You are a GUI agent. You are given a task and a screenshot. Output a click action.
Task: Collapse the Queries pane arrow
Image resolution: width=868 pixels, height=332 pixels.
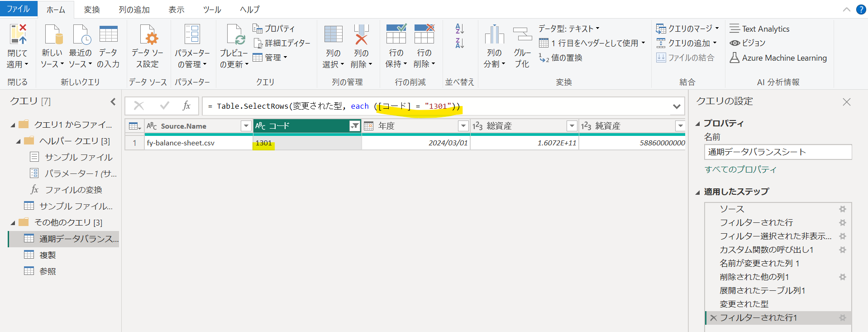(x=113, y=101)
